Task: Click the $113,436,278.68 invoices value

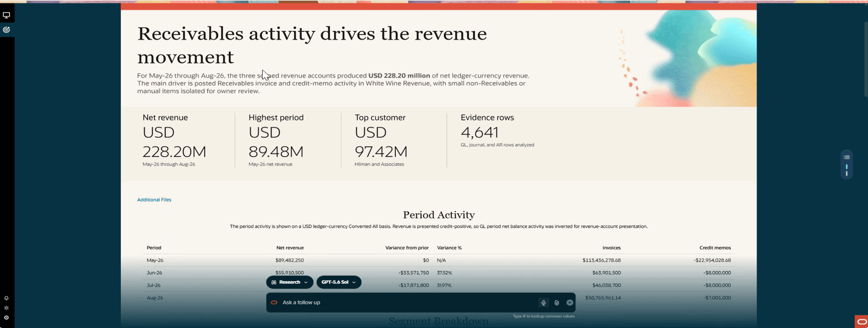Action: (x=602, y=260)
